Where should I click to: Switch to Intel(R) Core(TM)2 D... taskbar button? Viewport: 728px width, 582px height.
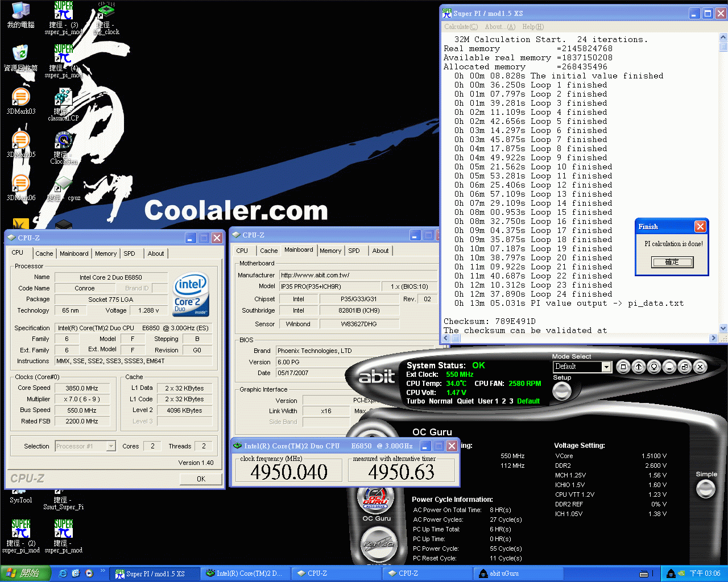246,573
